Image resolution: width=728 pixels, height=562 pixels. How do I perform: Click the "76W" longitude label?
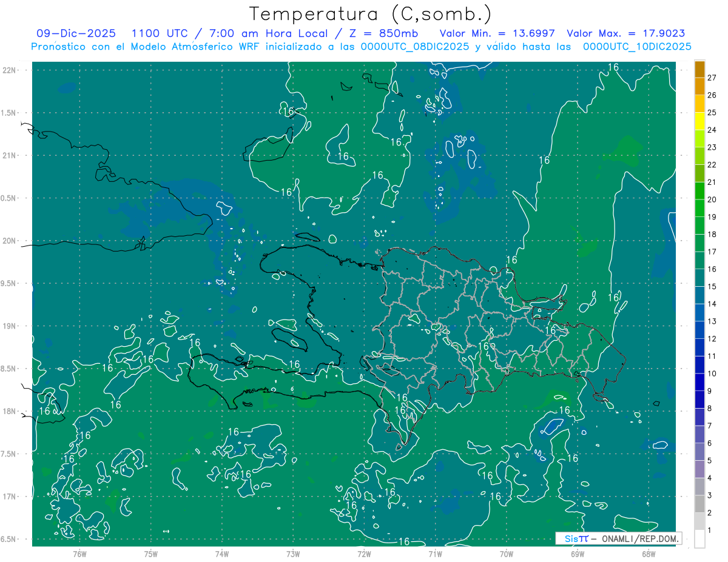[79, 554]
